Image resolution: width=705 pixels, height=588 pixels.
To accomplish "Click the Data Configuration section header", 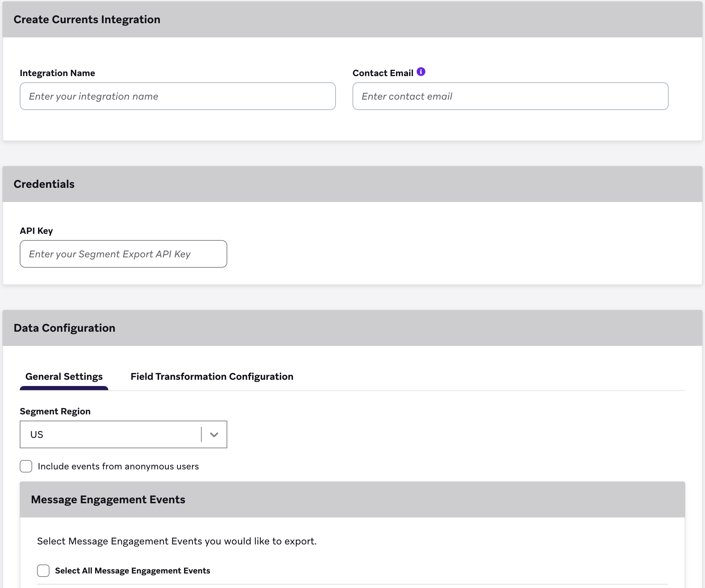I will [x=64, y=328].
